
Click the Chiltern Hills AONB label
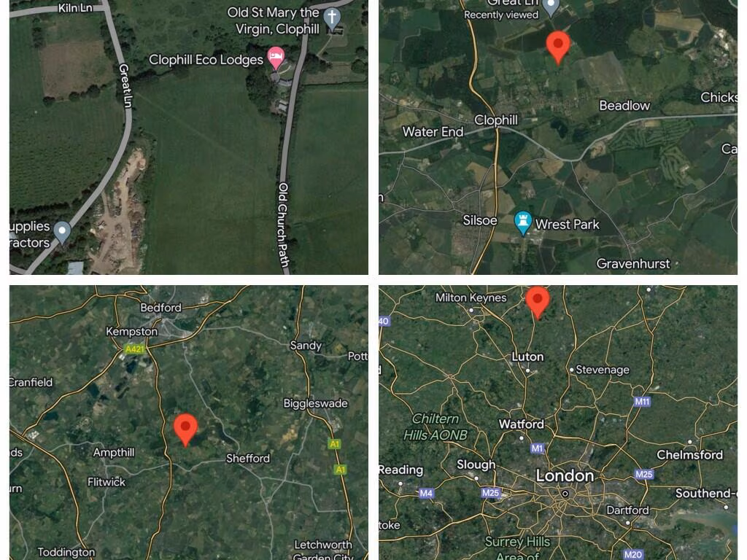[436, 427]
